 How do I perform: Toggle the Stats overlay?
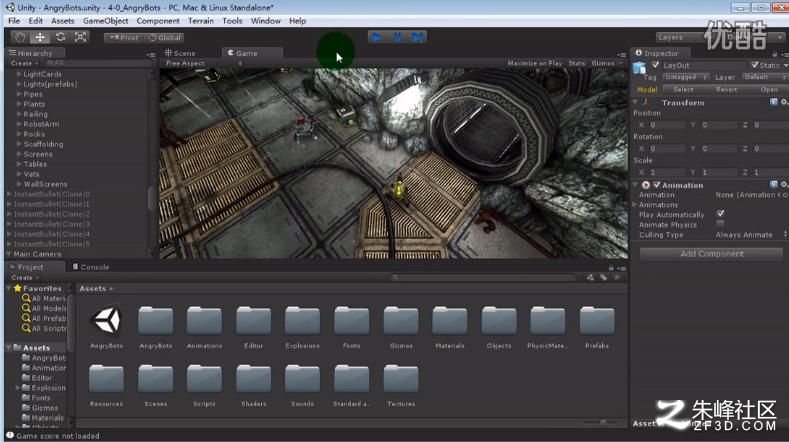pos(577,63)
